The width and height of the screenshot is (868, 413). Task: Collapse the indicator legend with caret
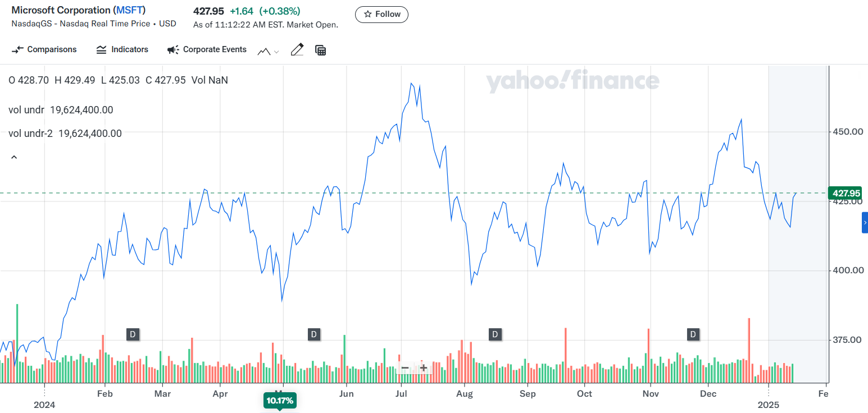pyautogui.click(x=14, y=158)
